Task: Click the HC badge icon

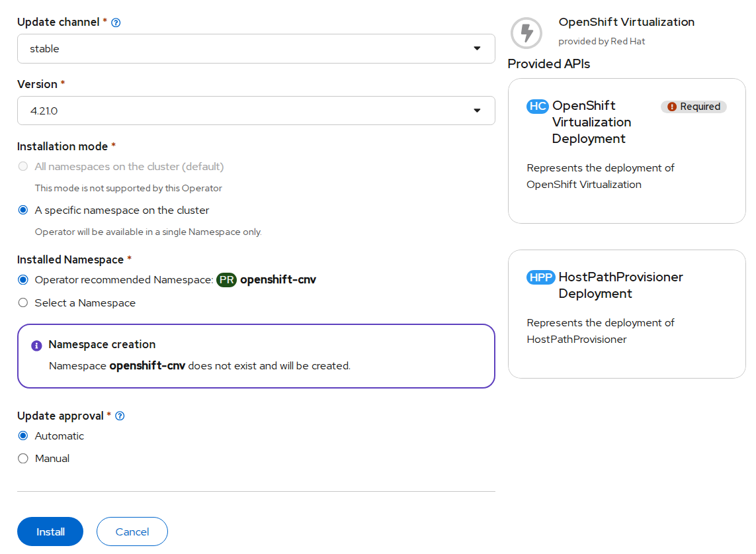Action: (x=537, y=106)
